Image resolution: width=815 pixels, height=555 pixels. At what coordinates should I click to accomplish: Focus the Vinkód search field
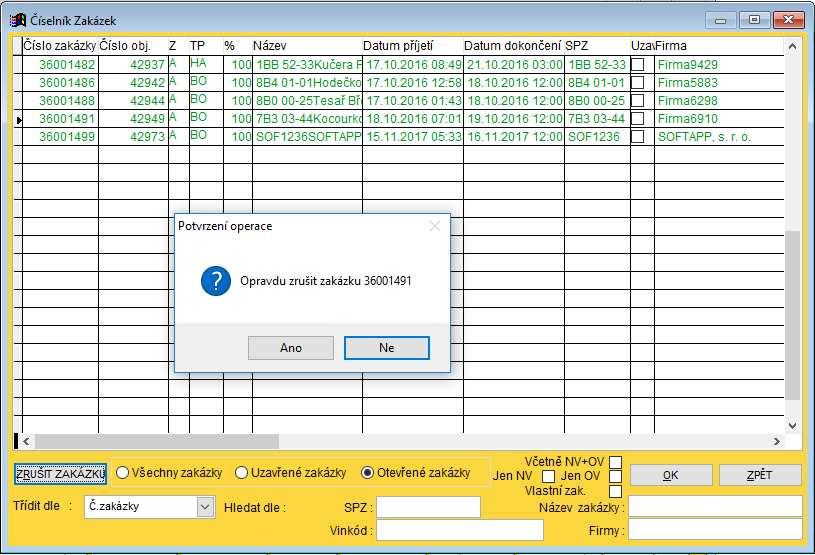(x=460, y=530)
